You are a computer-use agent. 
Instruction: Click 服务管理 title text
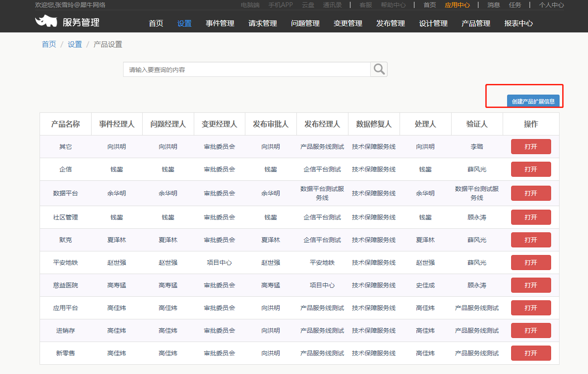[x=81, y=22]
